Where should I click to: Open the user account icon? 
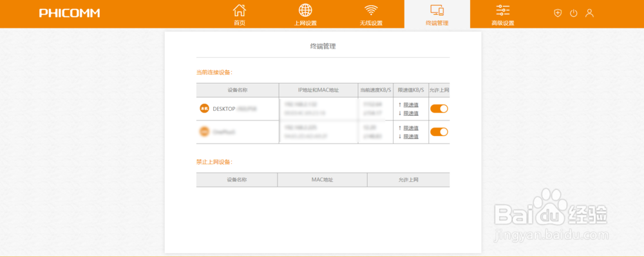tap(589, 13)
